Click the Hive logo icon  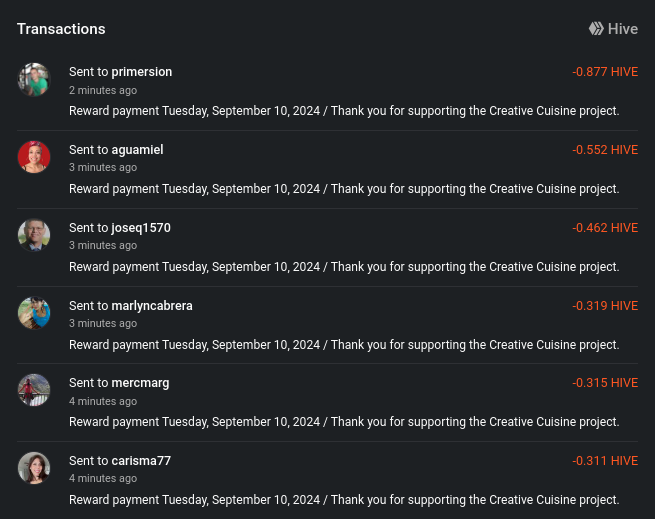596,29
